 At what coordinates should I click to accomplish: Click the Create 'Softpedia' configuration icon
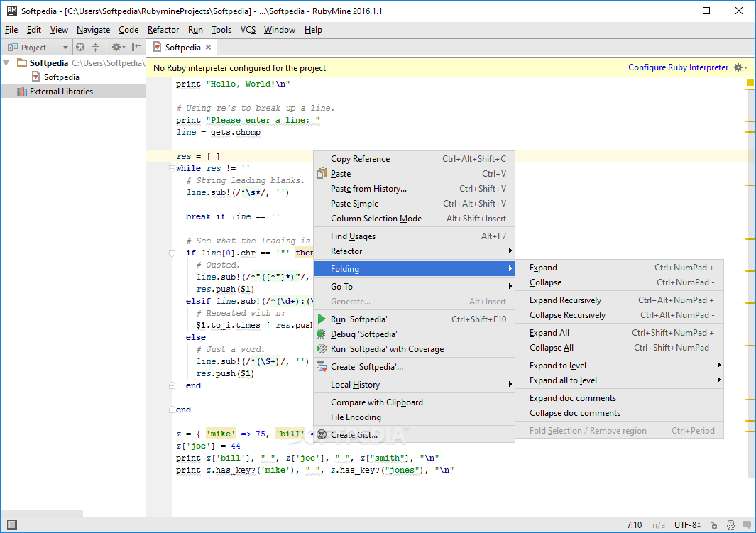(322, 367)
